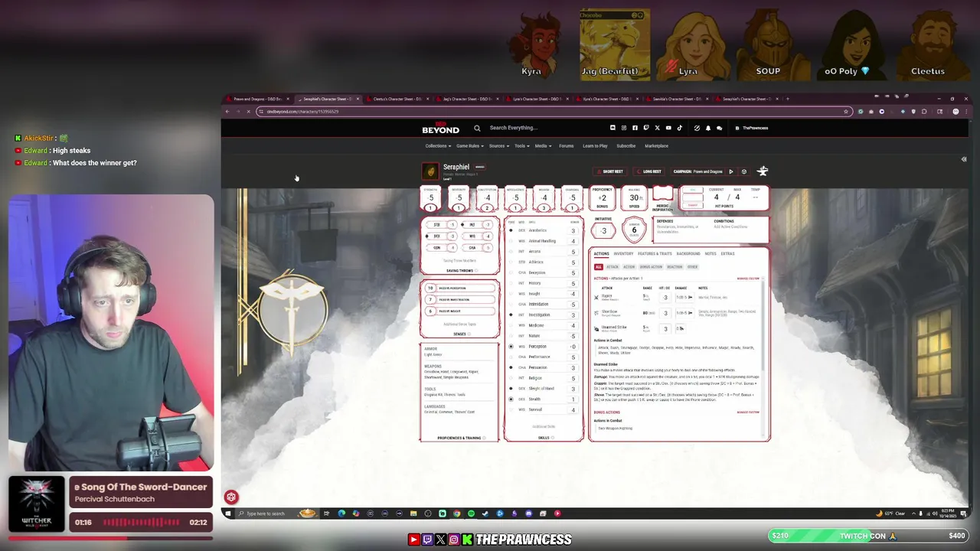Screen dimensions: 980x551
Task: Click the campaign play arrow icon
Action: 730,171
